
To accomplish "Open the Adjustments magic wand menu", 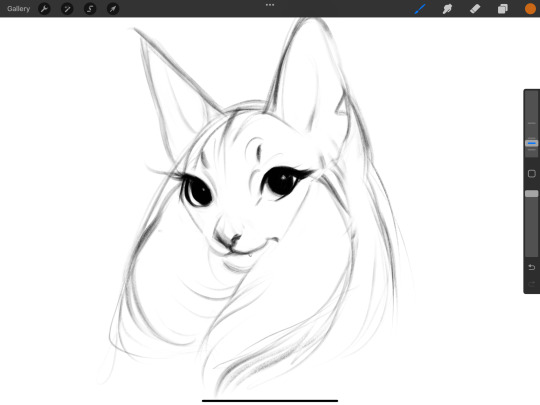I will click(x=67, y=9).
